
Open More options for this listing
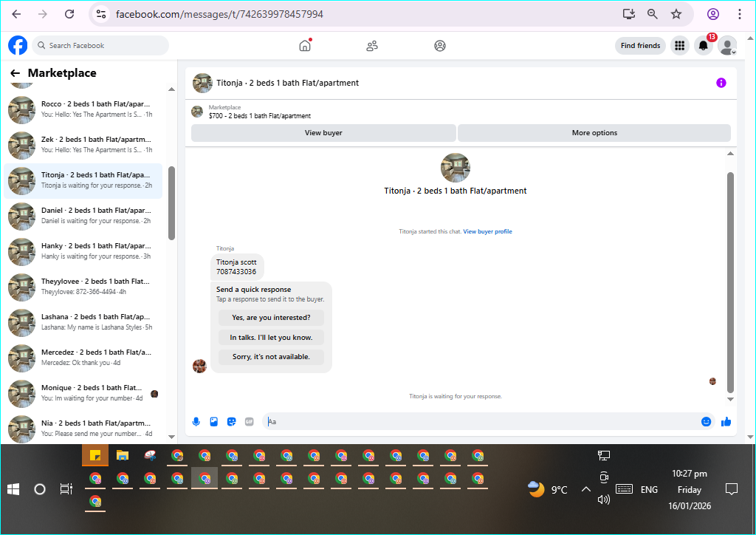[594, 133]
